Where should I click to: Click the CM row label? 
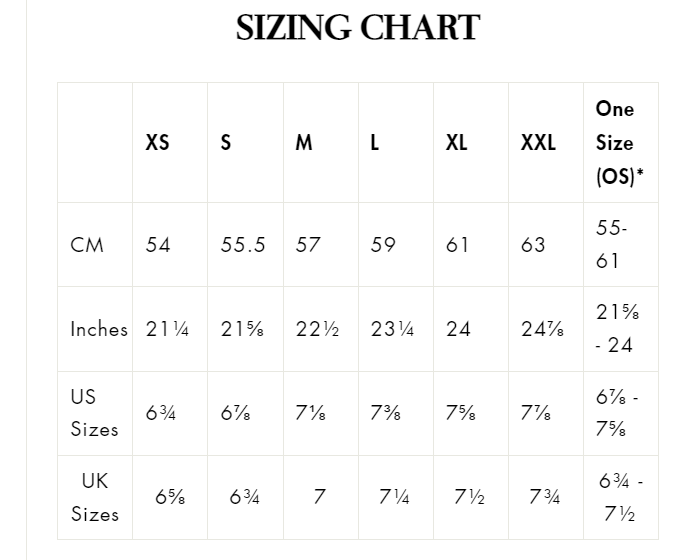87,245
